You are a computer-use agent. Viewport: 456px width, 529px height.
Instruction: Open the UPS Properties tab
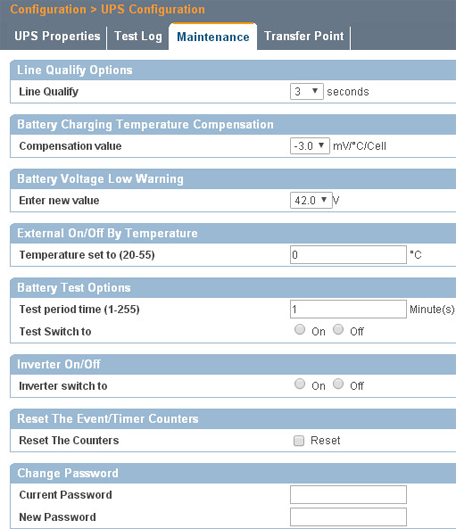[57, 36]
